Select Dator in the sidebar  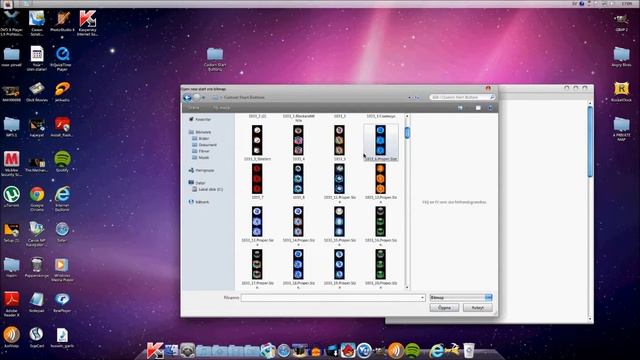[x=197, y=183]
